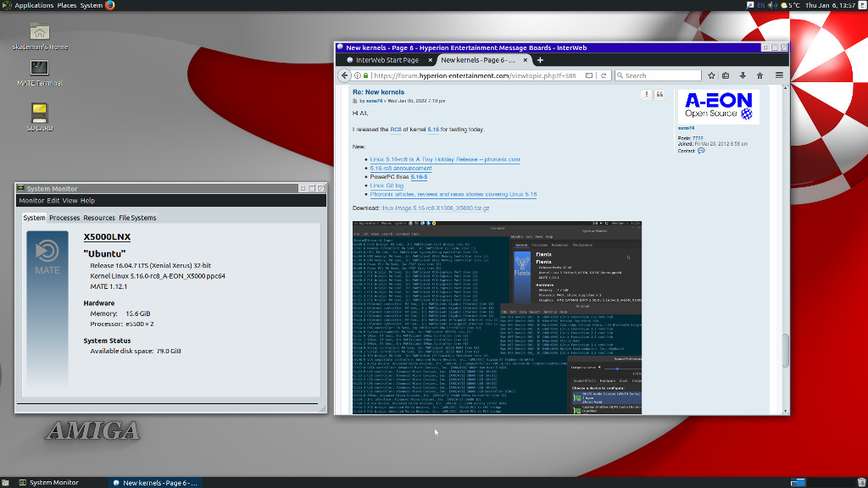Open the Fienix desktop screenshot in post
Screen dimensions: 868x488
497,318
